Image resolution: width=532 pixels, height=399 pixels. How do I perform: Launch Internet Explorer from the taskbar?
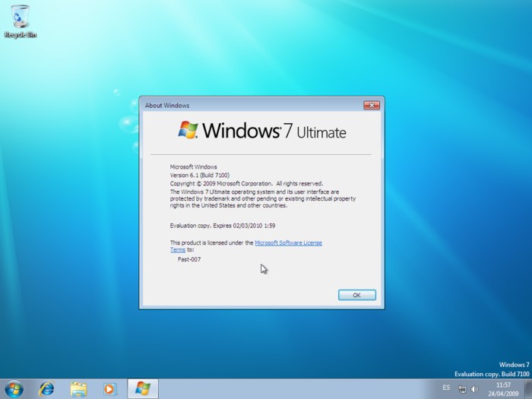tap(46, 389)
